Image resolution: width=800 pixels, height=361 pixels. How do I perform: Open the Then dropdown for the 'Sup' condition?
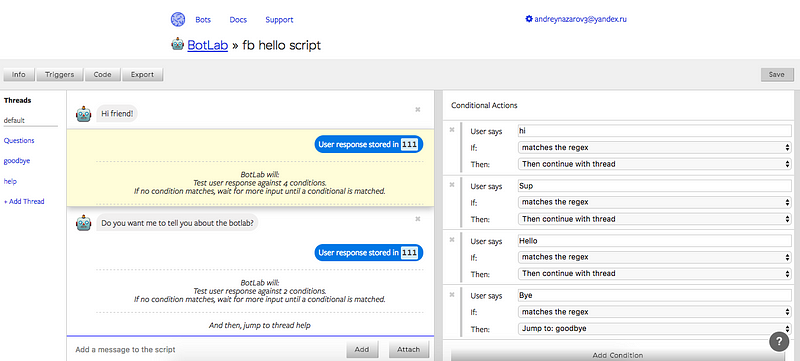click(x=655, y=219)
